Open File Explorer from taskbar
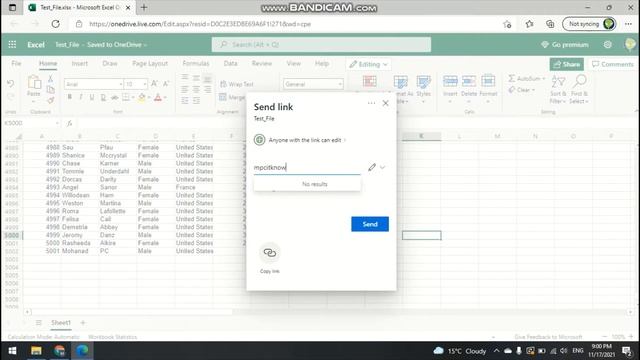640x360 pixels. (x=36, y=351)
